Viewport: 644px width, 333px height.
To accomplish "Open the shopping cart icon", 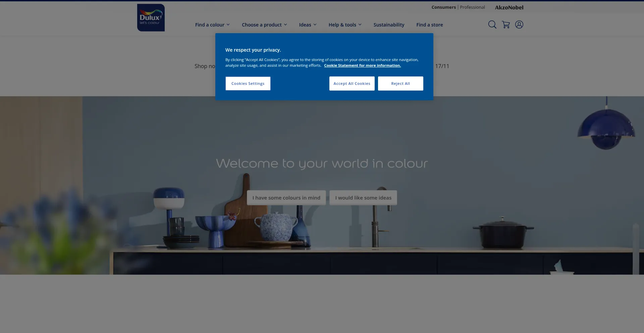I will pyautogui.click(x=506, y=24).
